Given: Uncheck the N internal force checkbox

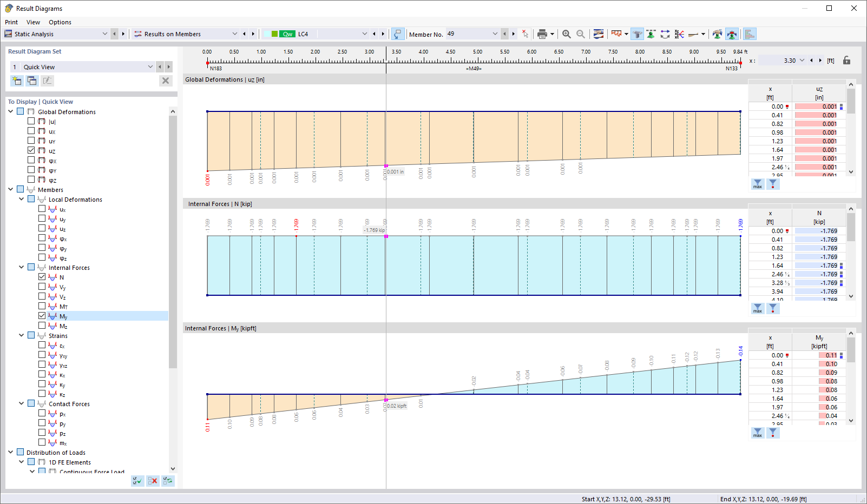Looking at the screenshot, I should click(43, 276).
